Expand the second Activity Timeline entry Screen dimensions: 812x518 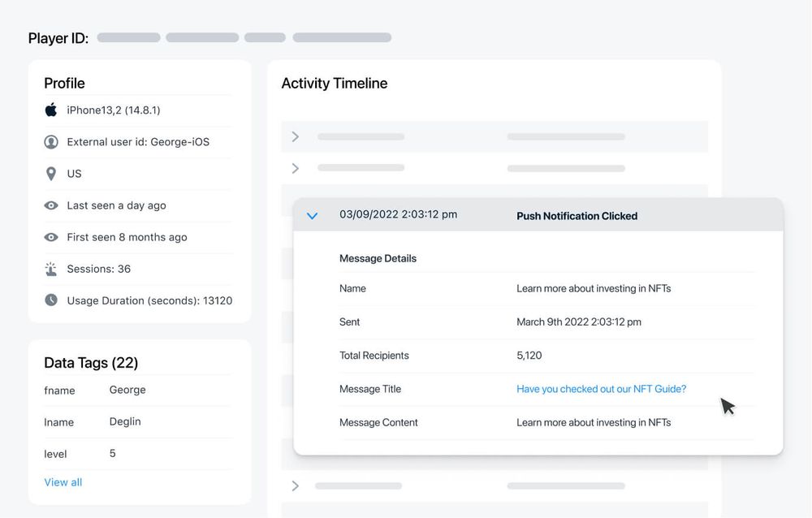click(295, 168)
